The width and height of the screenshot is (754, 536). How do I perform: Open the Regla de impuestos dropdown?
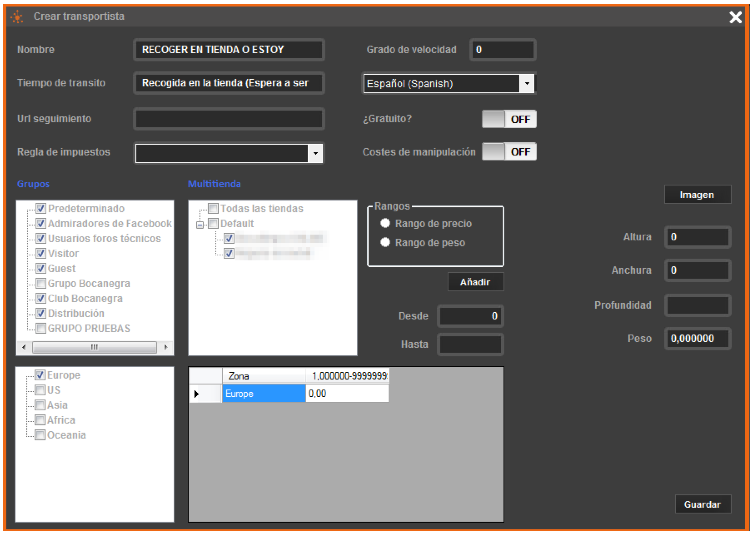pos(315,153)
